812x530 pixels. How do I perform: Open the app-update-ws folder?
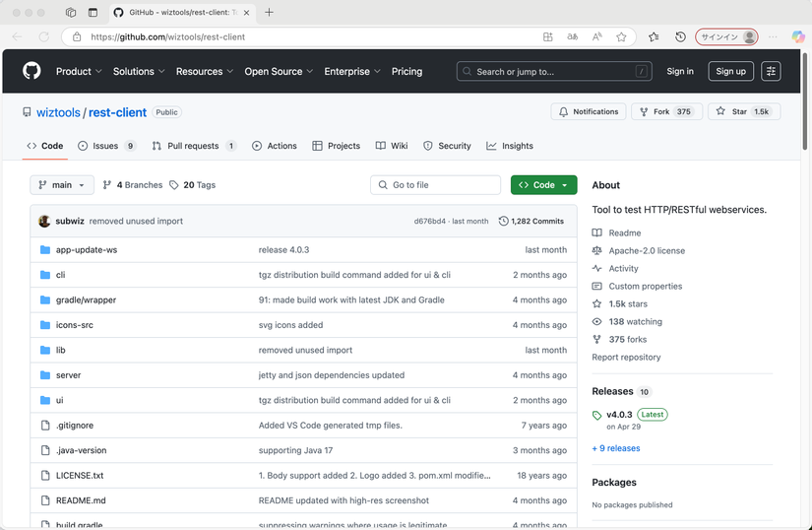point(87,249)
